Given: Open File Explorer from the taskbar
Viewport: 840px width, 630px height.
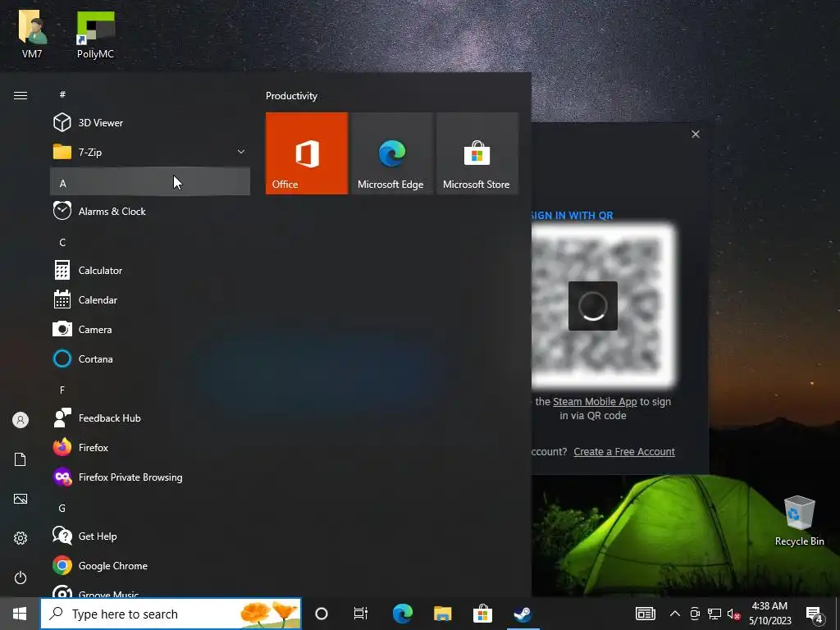Looking at the screenshot, I should [x=442, y=614].
